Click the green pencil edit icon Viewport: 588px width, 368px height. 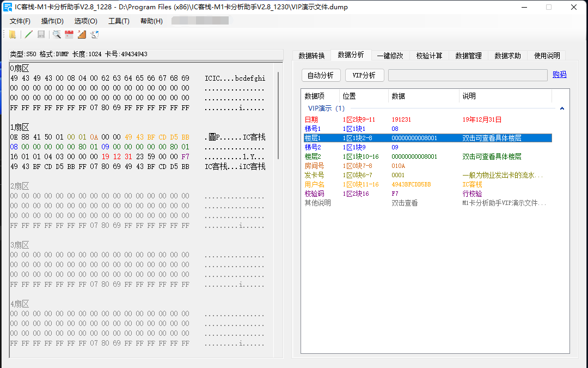pos(28,34)
